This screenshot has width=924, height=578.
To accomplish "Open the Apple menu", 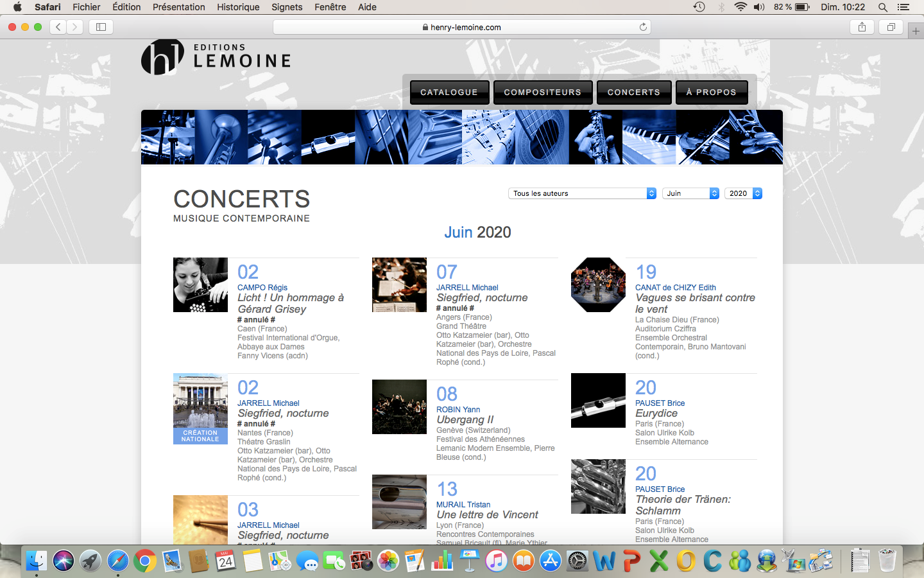I will (17, 7).
